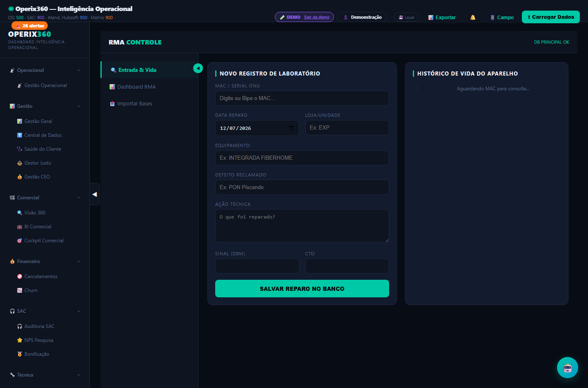Switch to Entrada & Vida tab
This screenshot has width=588, height=388.
149,70
